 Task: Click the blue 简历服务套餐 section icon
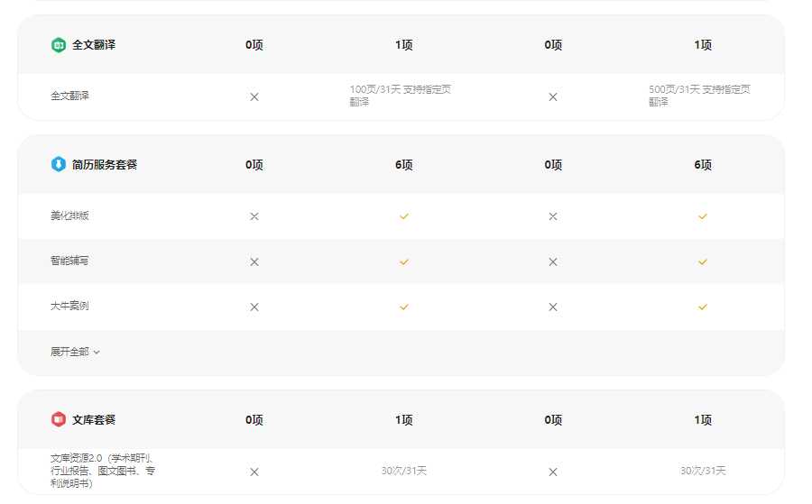pos(59,164)
